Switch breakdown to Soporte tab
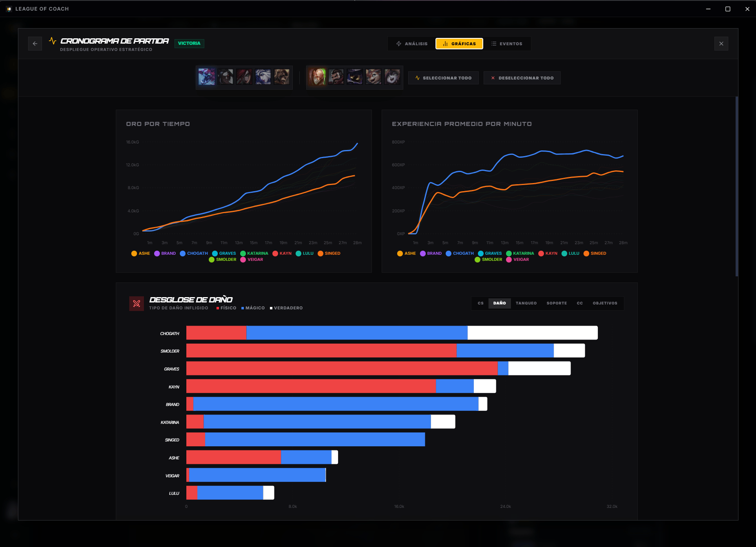This screenshot has width=756, height=547. [557, 303]
